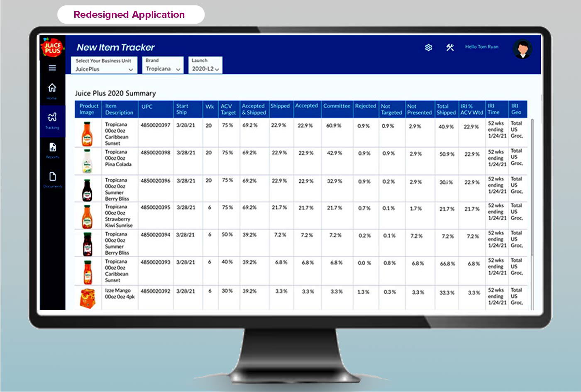Viewport: 581px width, 392px height.
Task: Click the 50% ACV Target value
Action: pos(227,234)
